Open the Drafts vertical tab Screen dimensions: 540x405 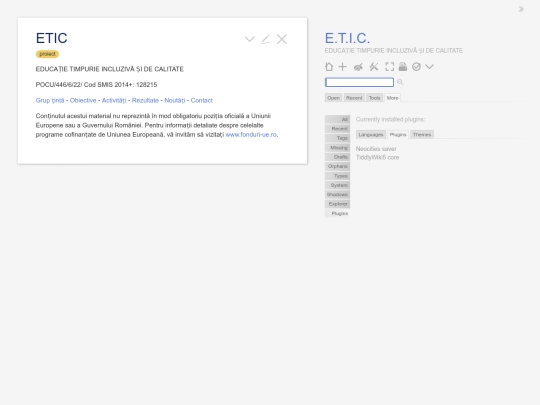point(338,157)
